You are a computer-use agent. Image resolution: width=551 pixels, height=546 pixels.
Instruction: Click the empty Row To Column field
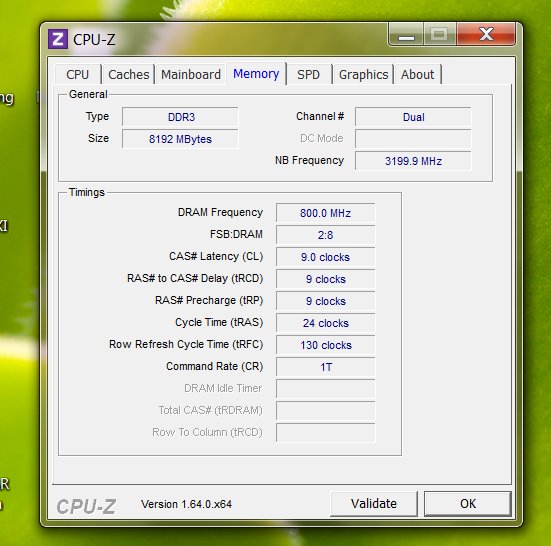325,433
